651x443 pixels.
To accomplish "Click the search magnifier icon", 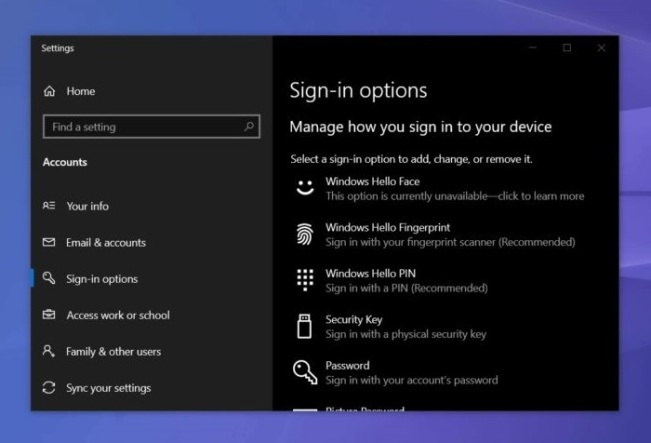I will (249, 127).
